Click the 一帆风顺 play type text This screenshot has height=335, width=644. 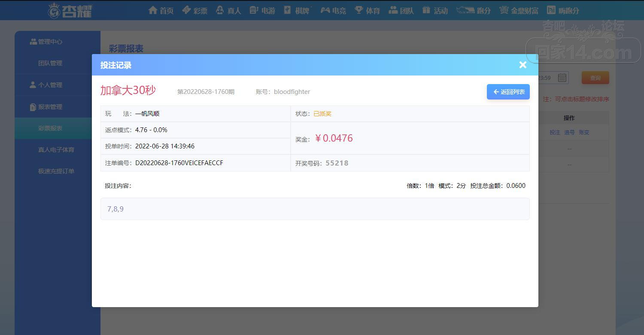[x=147, y=114]
